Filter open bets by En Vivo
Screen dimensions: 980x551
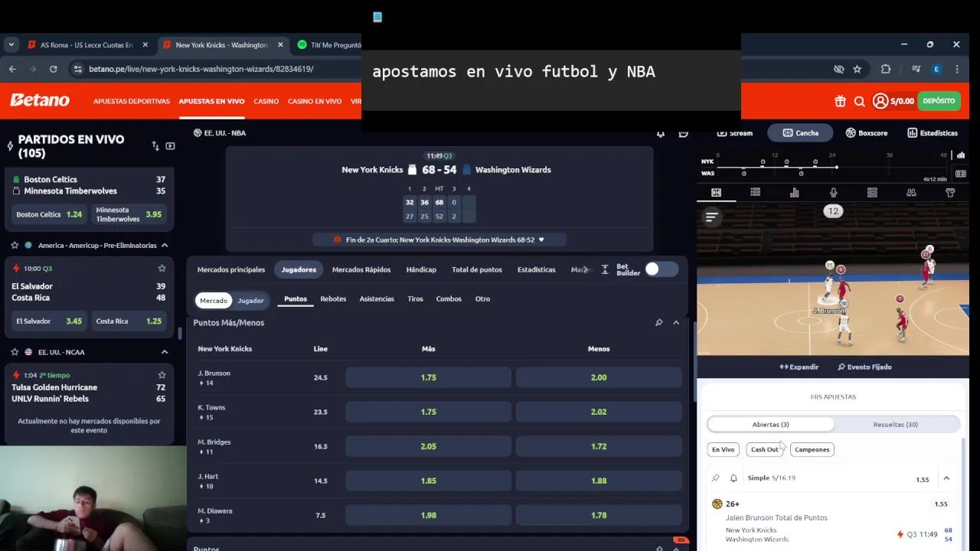tap(723, 449)
